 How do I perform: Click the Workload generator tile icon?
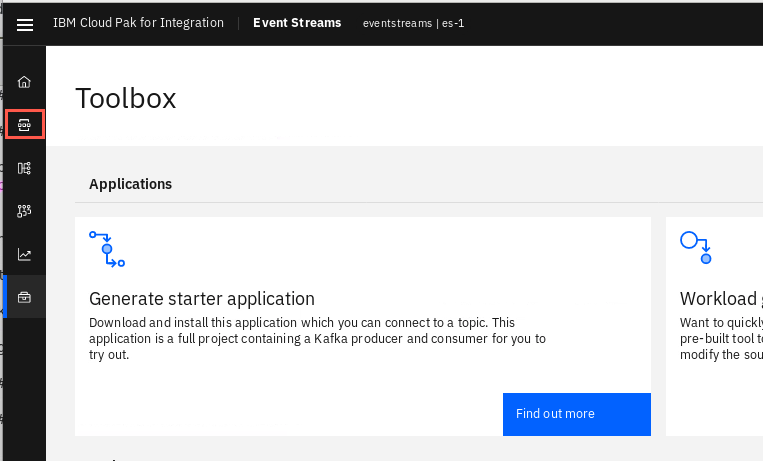(696, 248)
